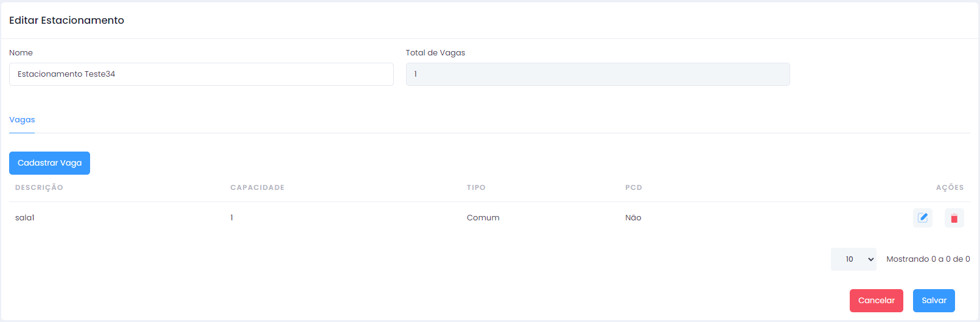Open the page size dropdown showing 10
980x322 pixels.
click(853, 259)
